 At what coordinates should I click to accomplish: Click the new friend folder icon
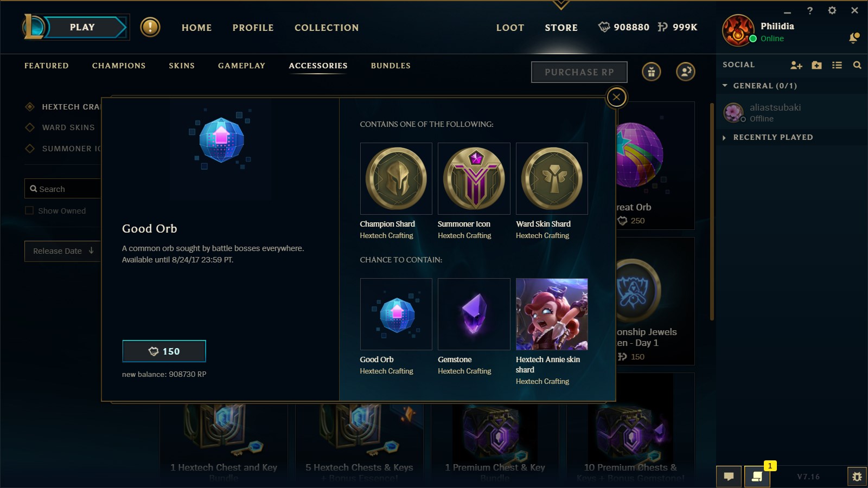tap(816, 65)
